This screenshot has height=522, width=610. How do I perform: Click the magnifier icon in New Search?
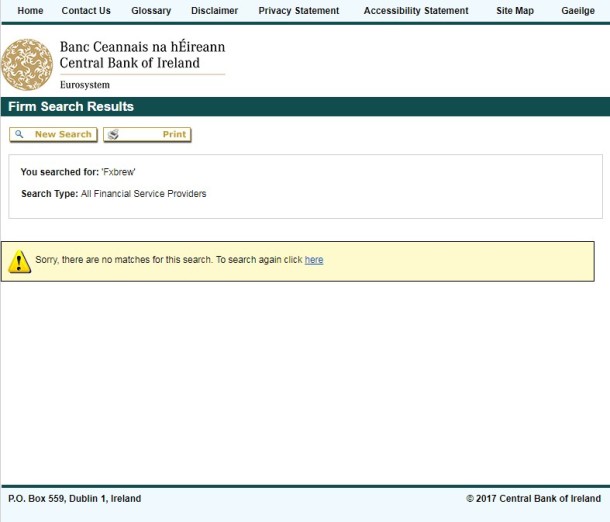tap(19, 134)
